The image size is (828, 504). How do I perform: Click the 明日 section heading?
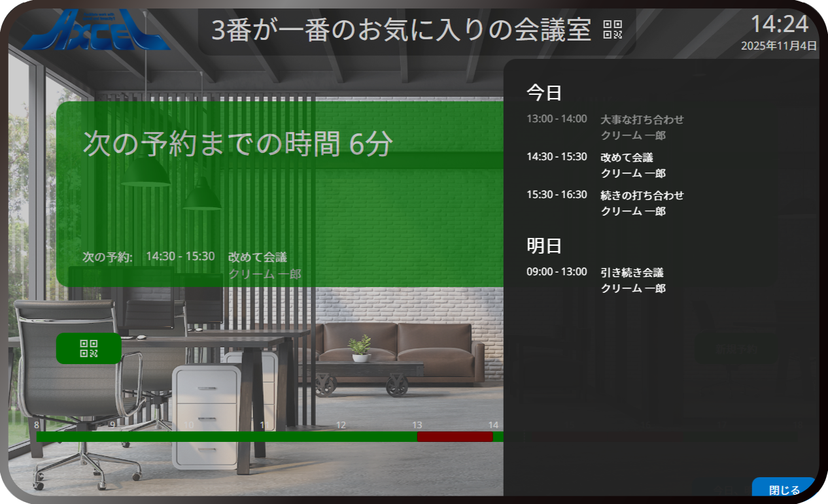click(x=544, y=246)
